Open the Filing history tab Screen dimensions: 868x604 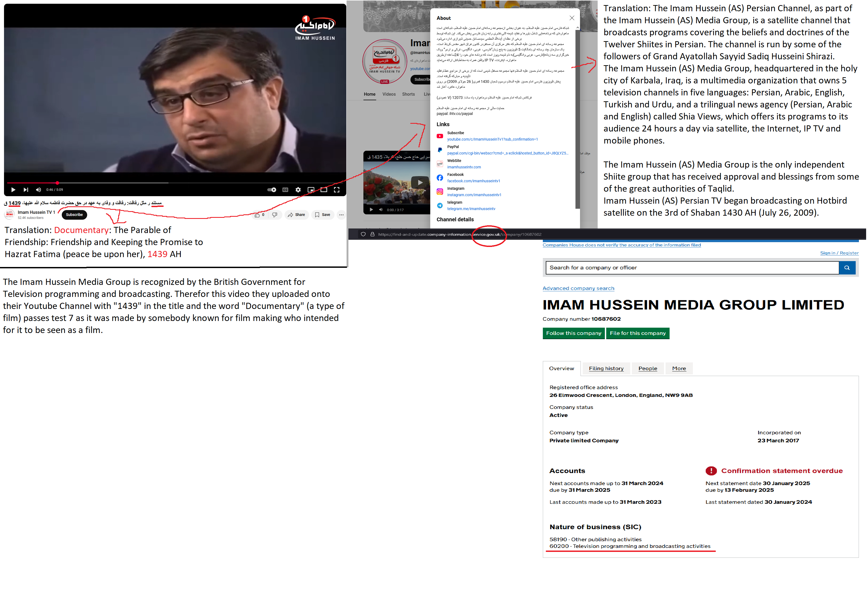[606, 369]
